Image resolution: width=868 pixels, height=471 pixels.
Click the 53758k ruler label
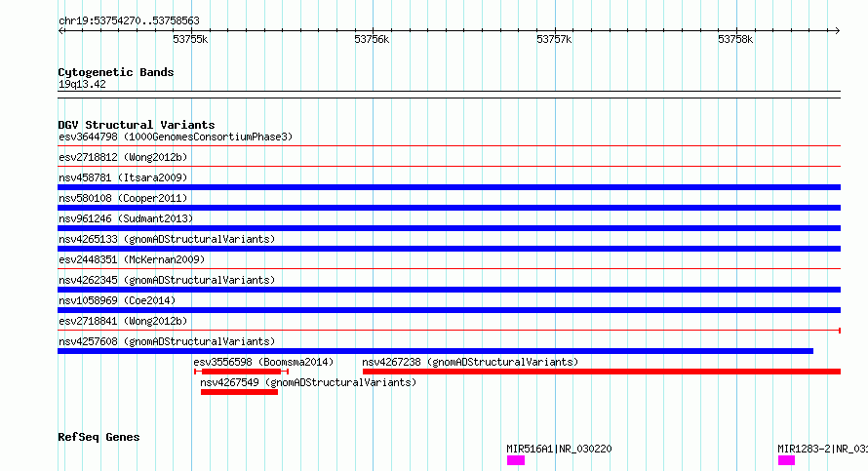tap(735, 39)
